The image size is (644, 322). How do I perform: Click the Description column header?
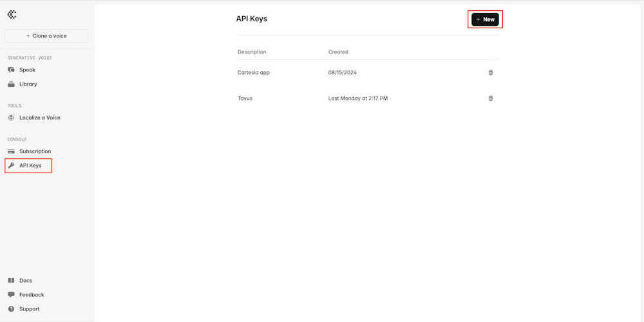[x=252, y=52]
